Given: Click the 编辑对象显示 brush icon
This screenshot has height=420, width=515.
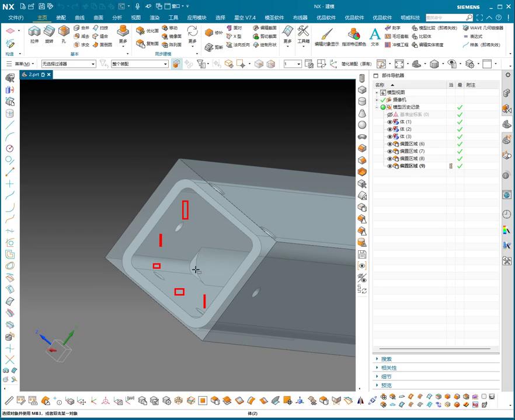Looking at the screenshot, I should pyautogui.click(x=326, y=34).
